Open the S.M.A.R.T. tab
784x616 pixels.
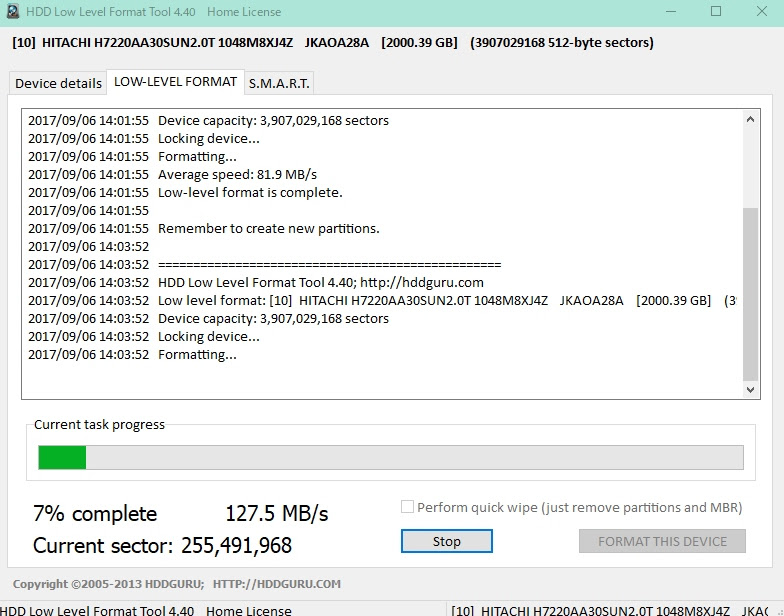point(279,83)
